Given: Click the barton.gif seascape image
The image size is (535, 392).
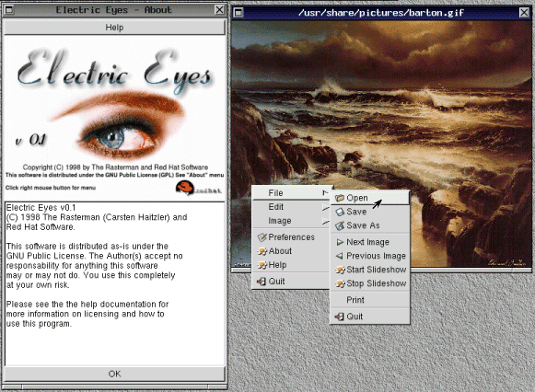Looking at the screenshot, I should (x=381, y=144).
